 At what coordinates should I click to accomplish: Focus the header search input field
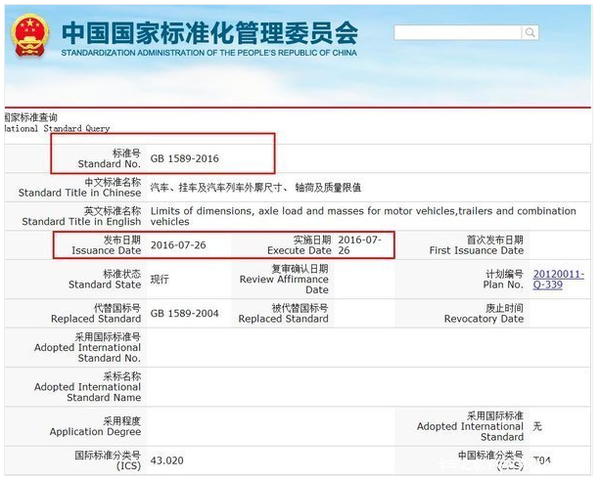point(458,33)
